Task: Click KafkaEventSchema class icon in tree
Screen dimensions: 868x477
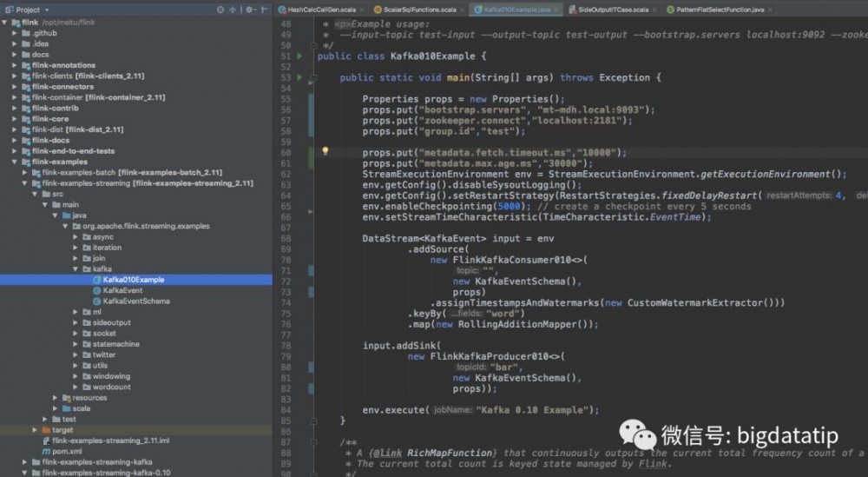Action: point(97,301)
